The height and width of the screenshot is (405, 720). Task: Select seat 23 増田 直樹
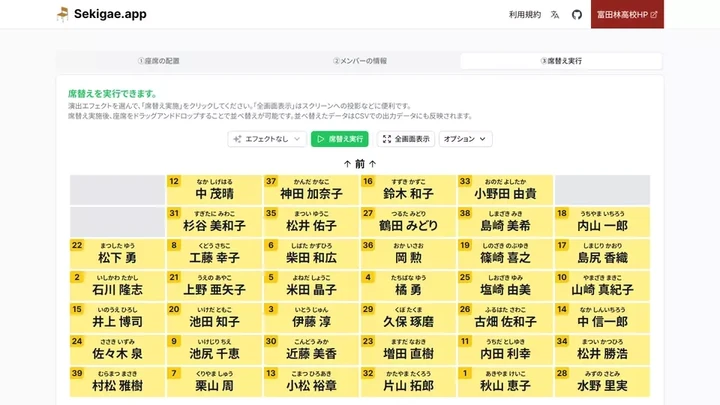pos(408,350)
